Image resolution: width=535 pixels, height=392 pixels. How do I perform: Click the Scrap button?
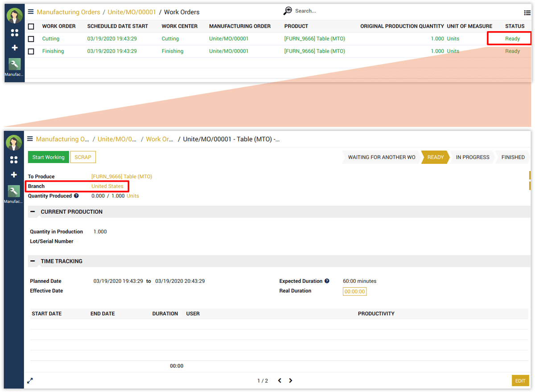tap(83, 157)
